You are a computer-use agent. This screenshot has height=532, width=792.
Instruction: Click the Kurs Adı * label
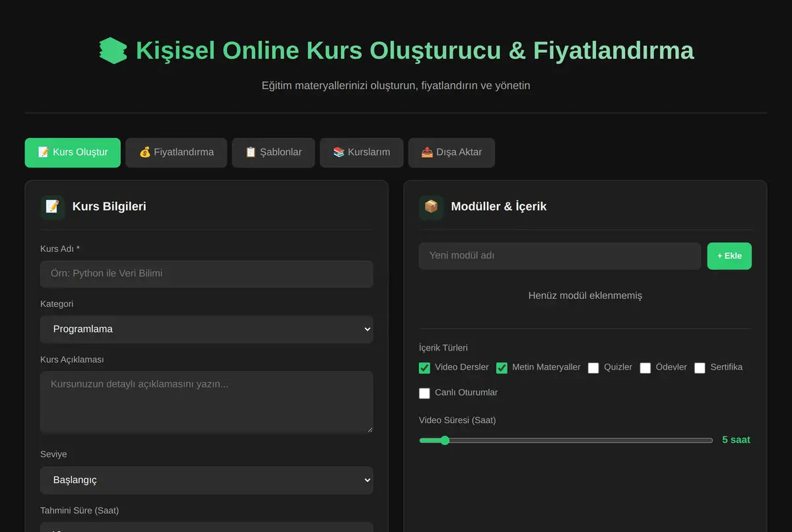pos(60,249)
